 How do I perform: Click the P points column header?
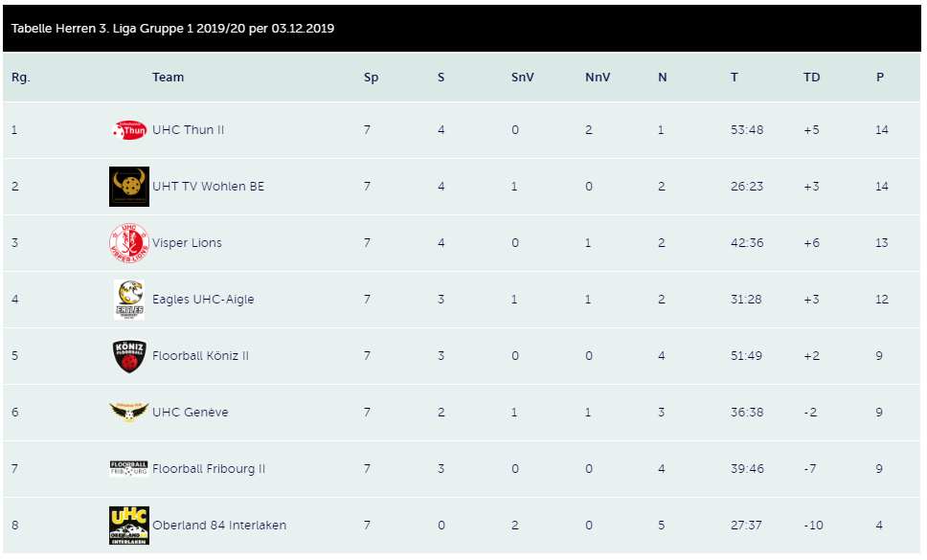pos(880,78)
